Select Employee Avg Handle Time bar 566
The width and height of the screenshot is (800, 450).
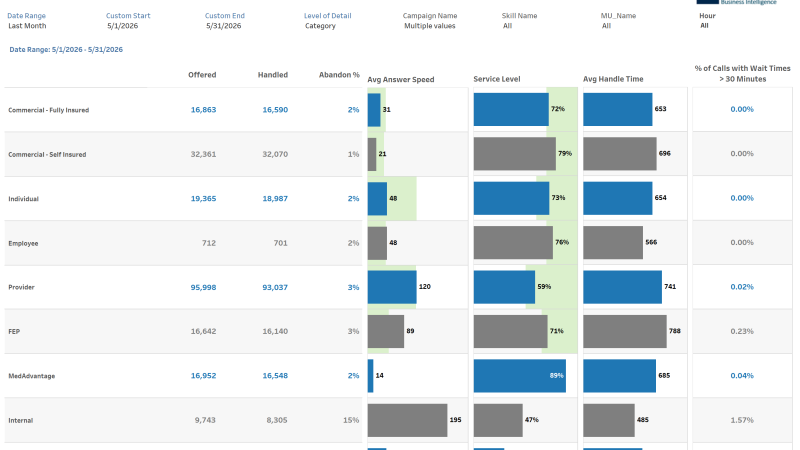pos(613,242)
